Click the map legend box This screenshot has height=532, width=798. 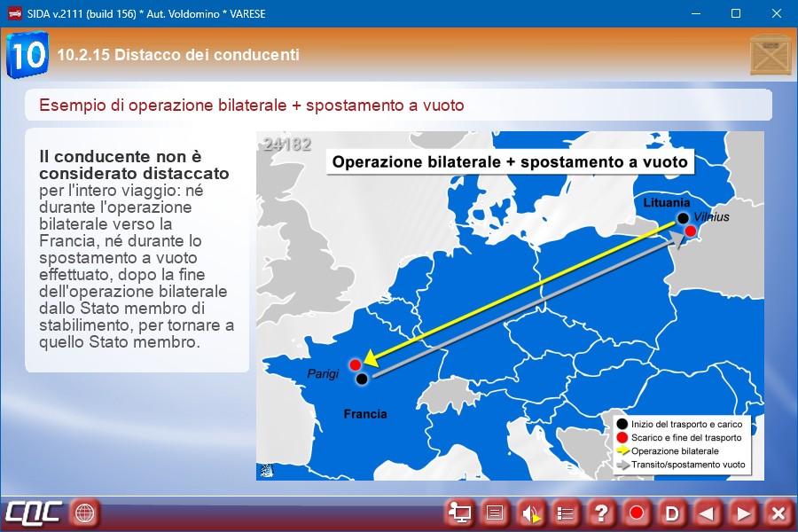click(683, 444)
